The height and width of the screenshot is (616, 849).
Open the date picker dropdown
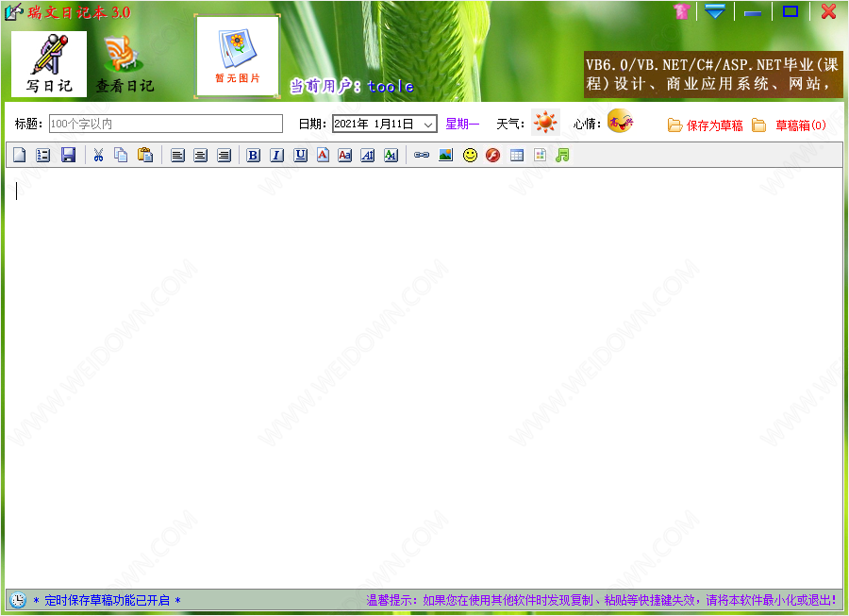[428, 125]
